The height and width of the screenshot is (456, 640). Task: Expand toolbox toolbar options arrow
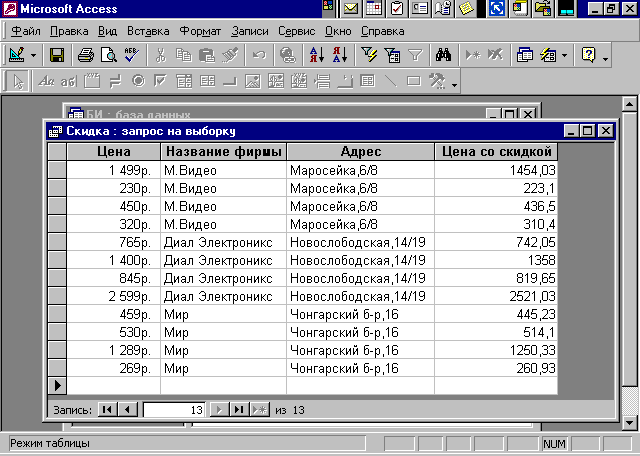[x=454, y=84]
